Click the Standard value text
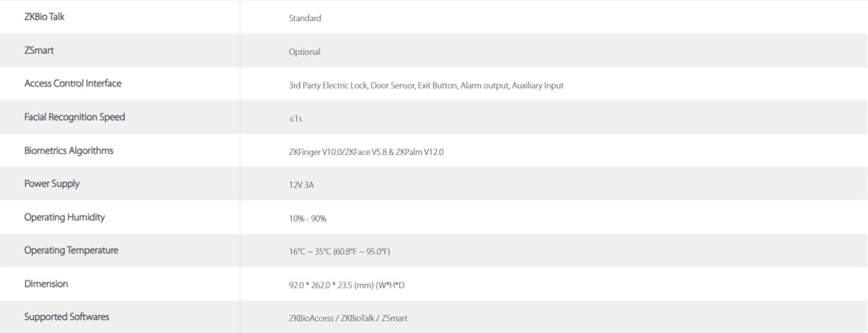This screenshot has width=868, height=333. pos(306,19)
